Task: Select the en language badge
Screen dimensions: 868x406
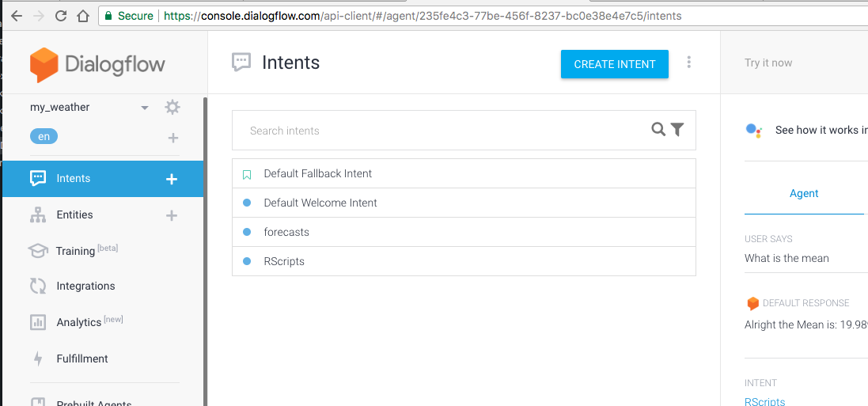Action: point(44,137)
